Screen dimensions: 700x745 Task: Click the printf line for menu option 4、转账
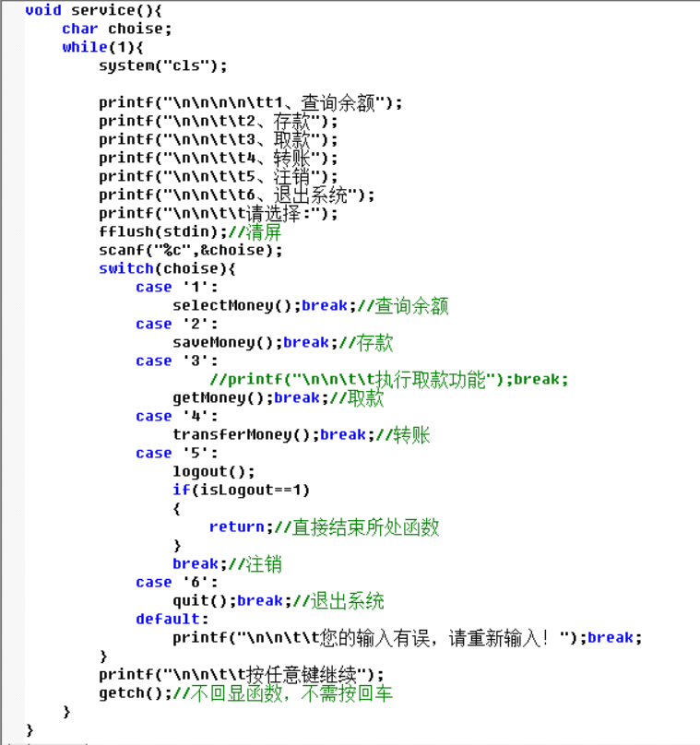(x=219, y=159)
